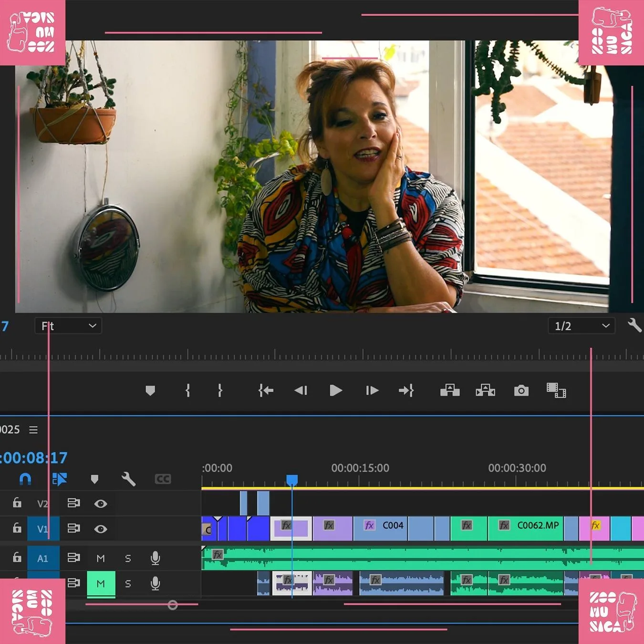Click the Extract button icon
The height and width of the screenshot is (644, 644).
pyautogui.click(x=486, y=391)
